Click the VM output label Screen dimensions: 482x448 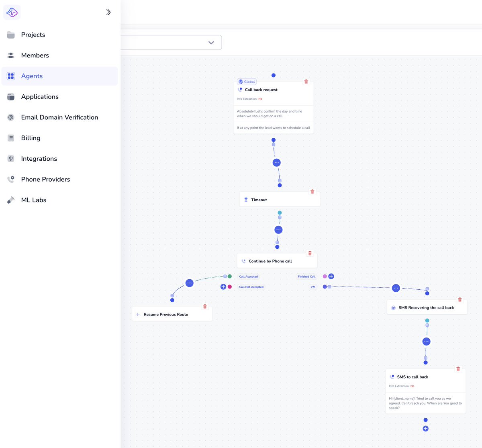coord(313,287)
